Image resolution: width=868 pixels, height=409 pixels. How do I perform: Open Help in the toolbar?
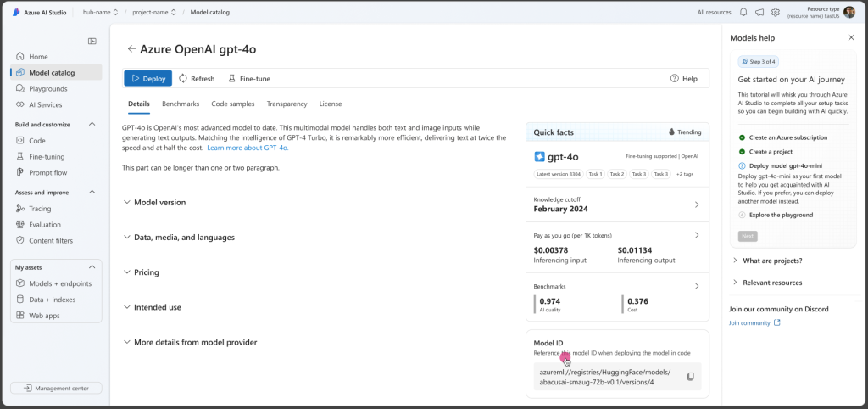click(684, 79)
